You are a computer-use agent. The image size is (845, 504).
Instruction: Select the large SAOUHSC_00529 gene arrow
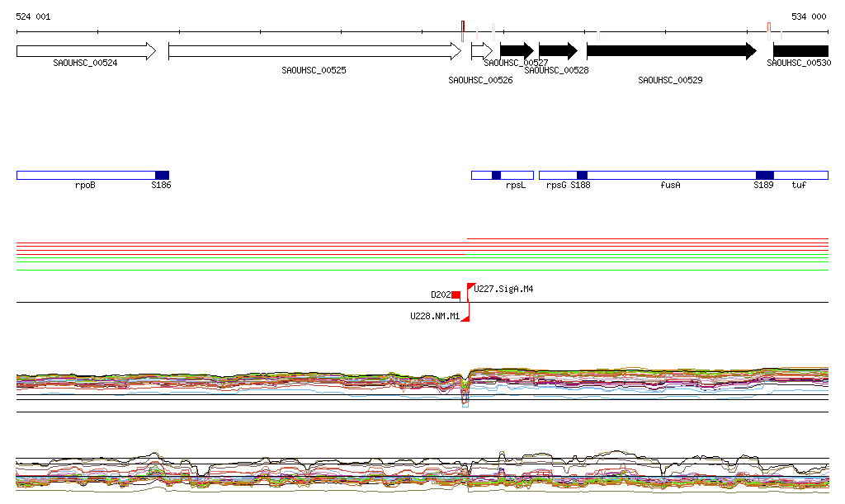(670, 51)
